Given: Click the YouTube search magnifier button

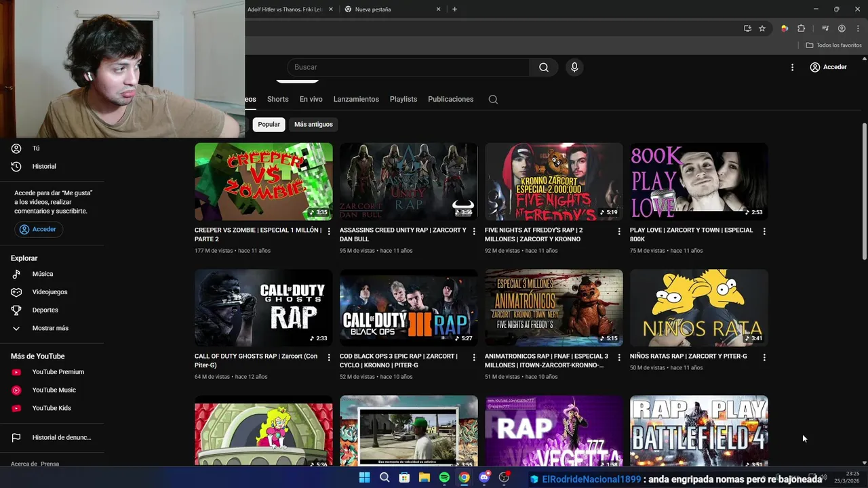Looking at the screenshot, I should [x=544, y=67].
